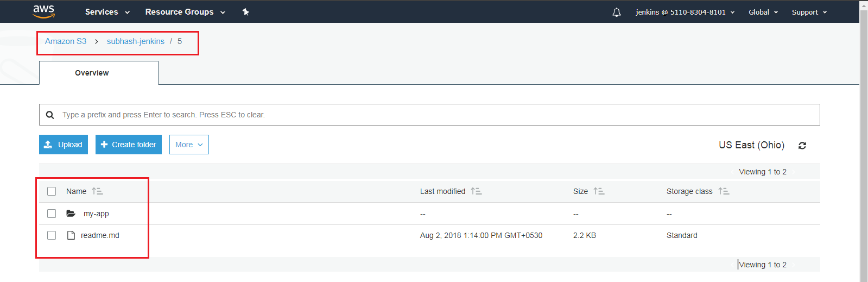Sort objects by Name
The height and width of the screenshot is (282, 868).
pyautogui.click(x=97, y=191)
